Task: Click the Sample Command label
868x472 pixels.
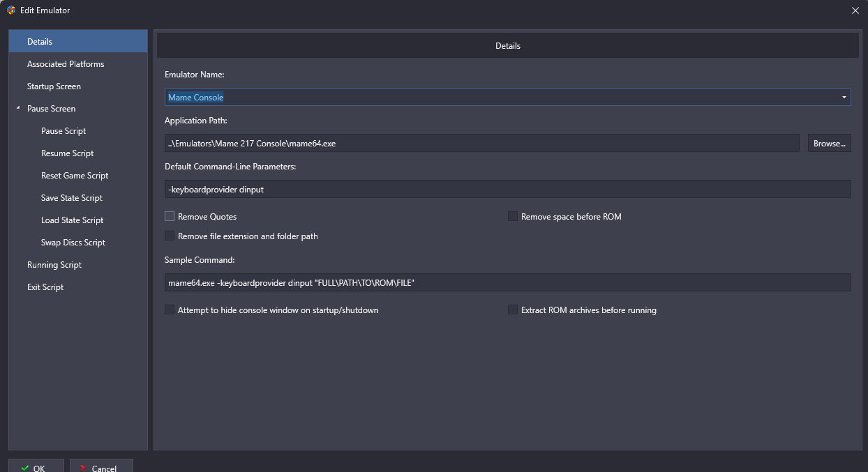Action: (200, 259)
